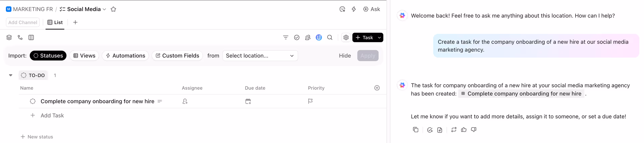Viewport: 644px width, 143px height.
Task: Click the assignee icon on the onboarding task
Action: pos(185,101)
